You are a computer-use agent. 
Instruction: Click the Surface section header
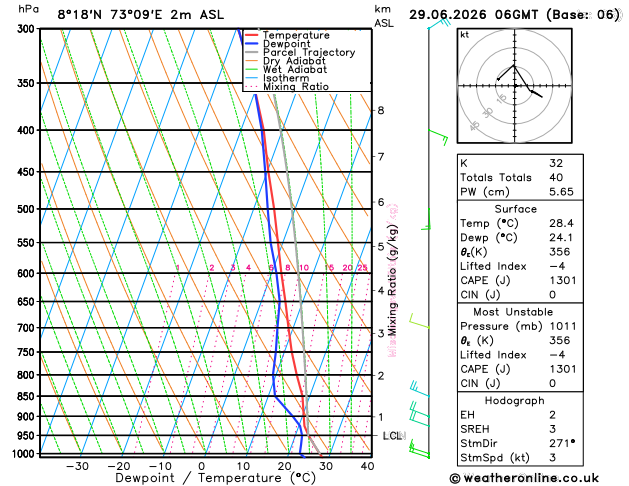[x=515, y=209]
